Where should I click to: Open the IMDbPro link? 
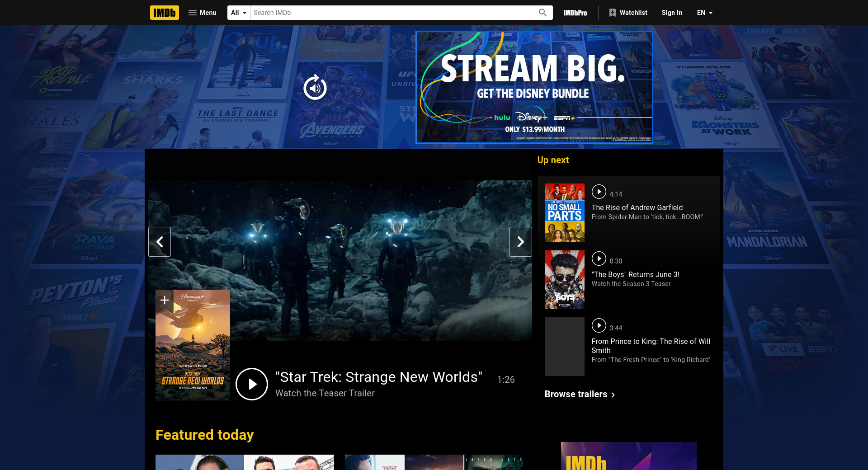[x=575, y=13]
